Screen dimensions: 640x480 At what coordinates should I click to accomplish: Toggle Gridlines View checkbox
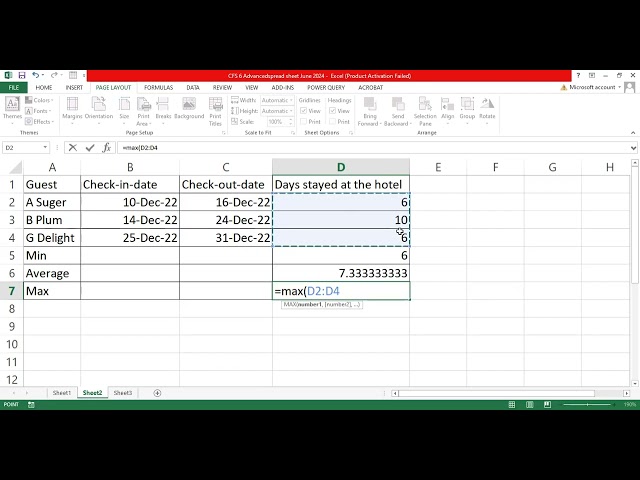[303, 111]
